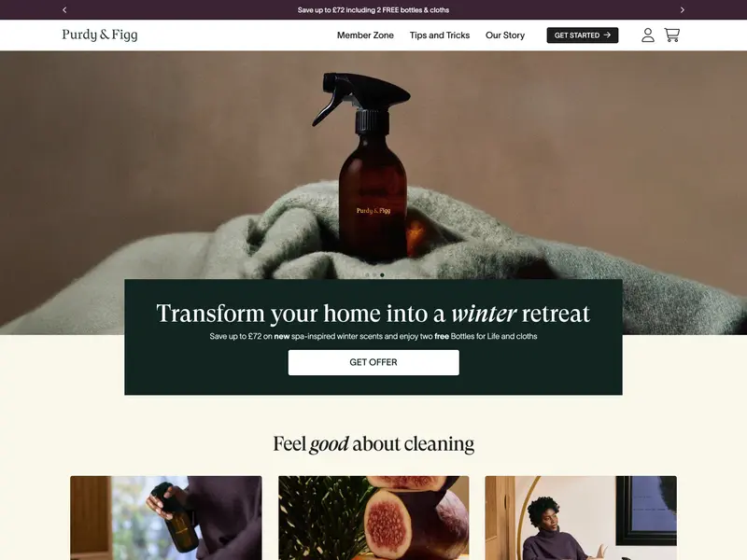The height and width of the screenshot is (560, 747).
Task: Show previous announcement with left arrow
Action: click(x=64, y=9)
